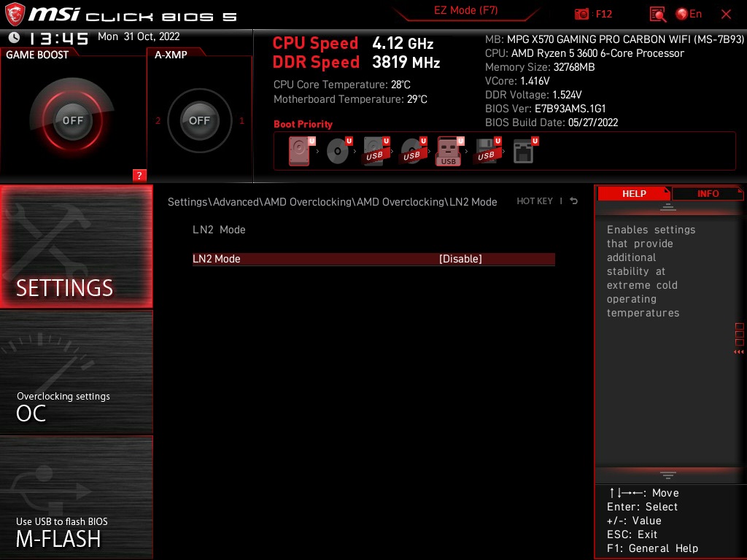
Task: Select A-XMP profile 2
Action: (x=158, y=120)
